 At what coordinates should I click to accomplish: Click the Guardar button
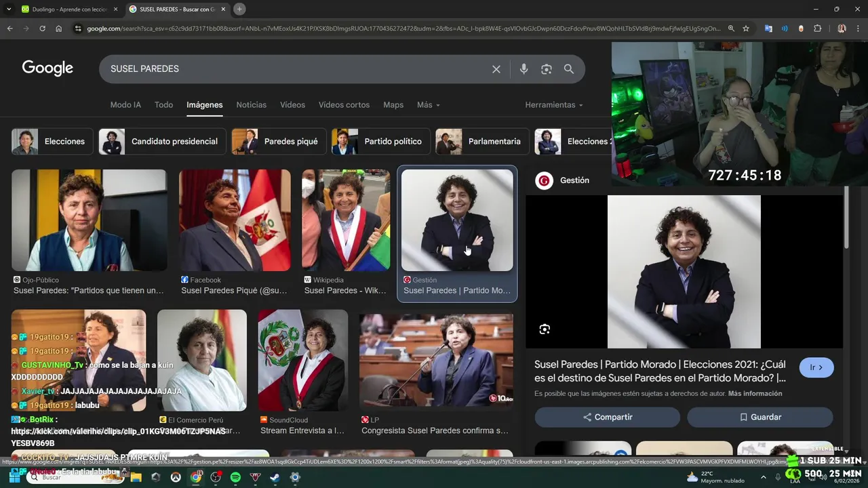click(759, 417)
